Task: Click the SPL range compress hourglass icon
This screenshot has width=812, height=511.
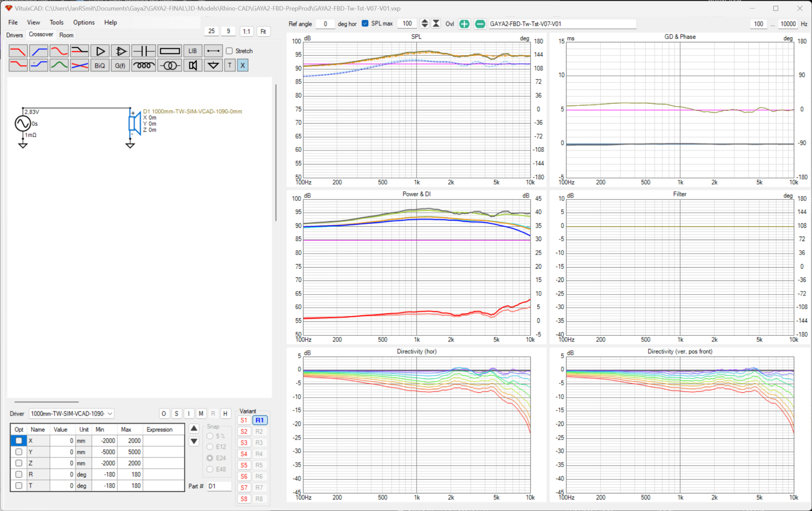Action: 436,23
